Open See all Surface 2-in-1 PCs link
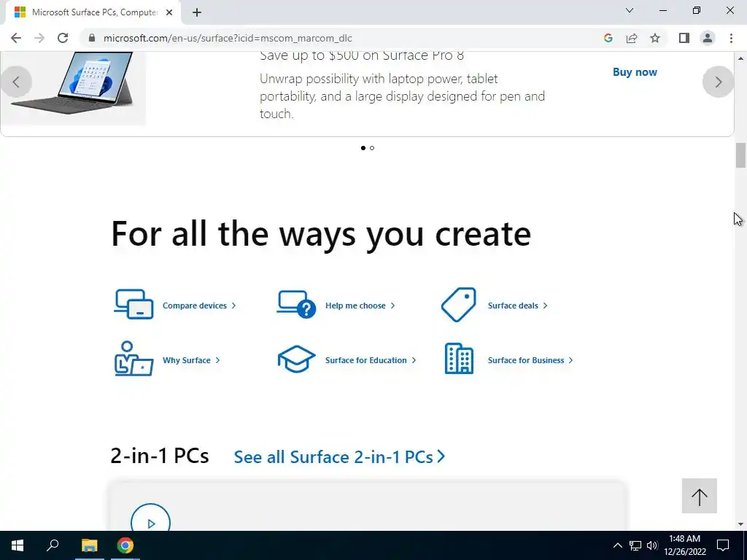 click(339, 456)
